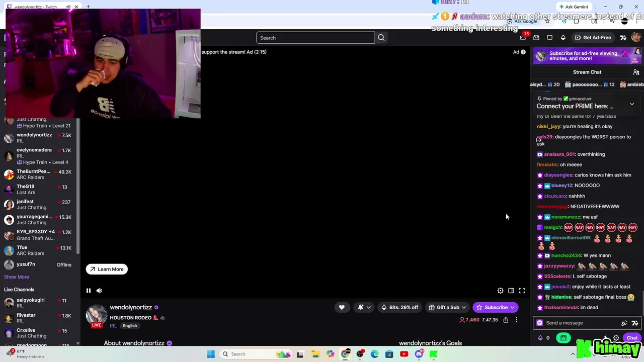Viewport: 644px width, 362px height.
Task: Open the Windows Start menu
Action: pos(211,354)
